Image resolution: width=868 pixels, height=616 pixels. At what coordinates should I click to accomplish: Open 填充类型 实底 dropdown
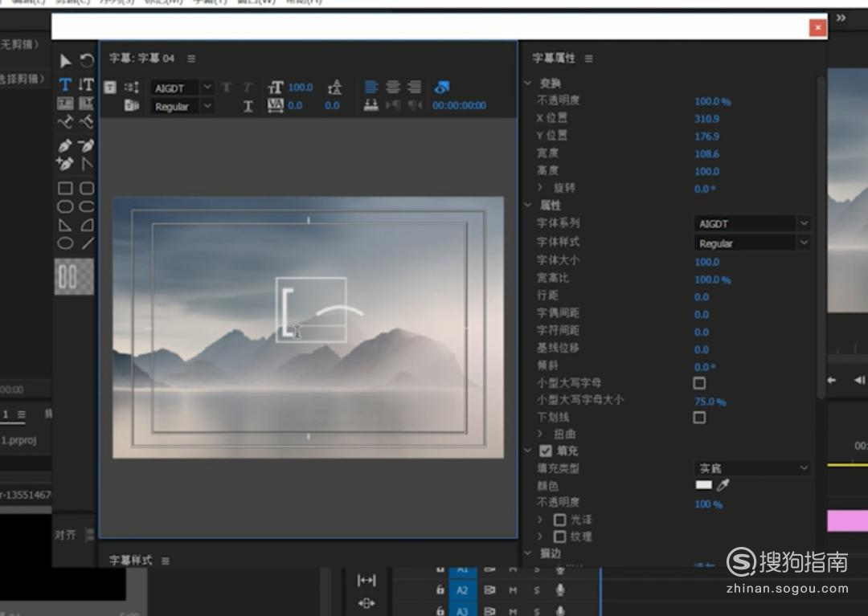click(751, 467)
